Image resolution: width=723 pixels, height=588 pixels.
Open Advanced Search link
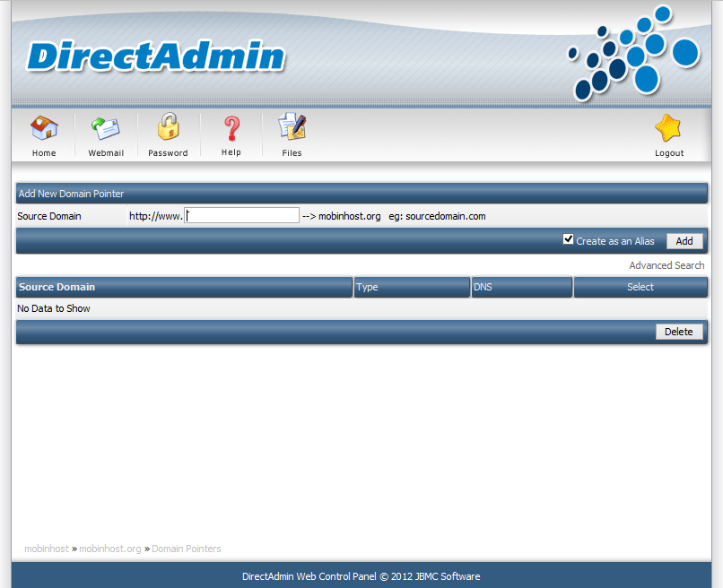[666, 265]
